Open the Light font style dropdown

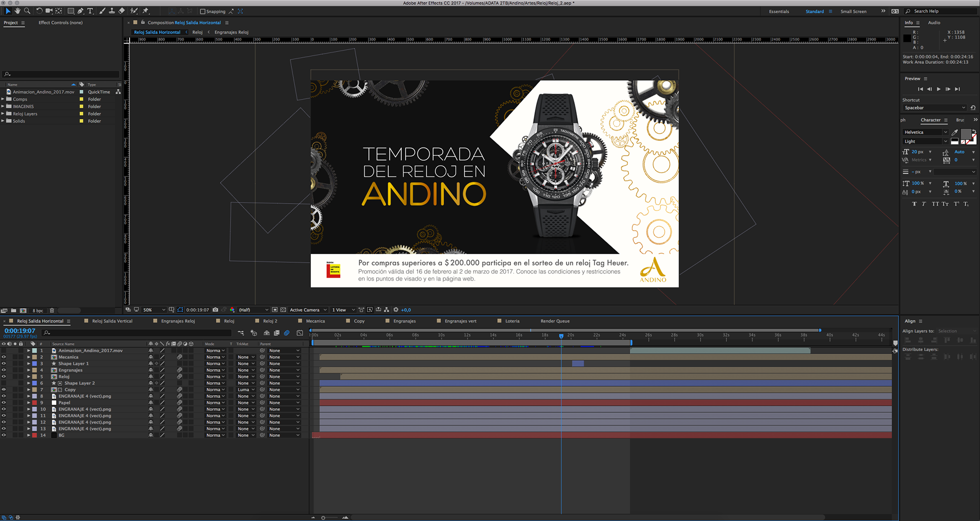(925, 141)
